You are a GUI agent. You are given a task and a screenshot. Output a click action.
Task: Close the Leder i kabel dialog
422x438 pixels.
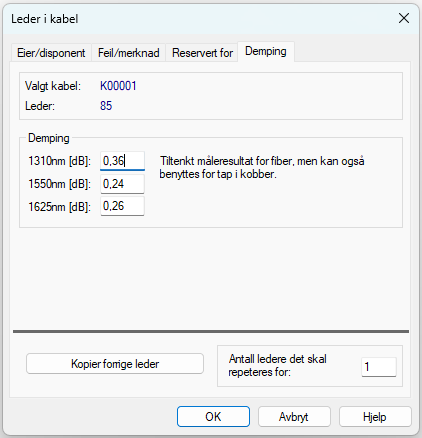(x=404, y=18)
